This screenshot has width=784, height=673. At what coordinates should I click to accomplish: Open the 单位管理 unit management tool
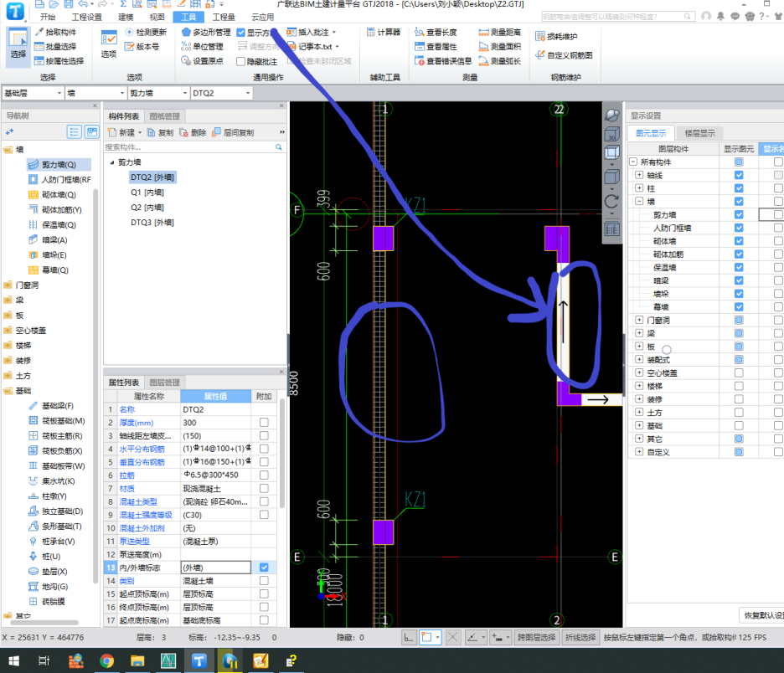tap(202, 47)
